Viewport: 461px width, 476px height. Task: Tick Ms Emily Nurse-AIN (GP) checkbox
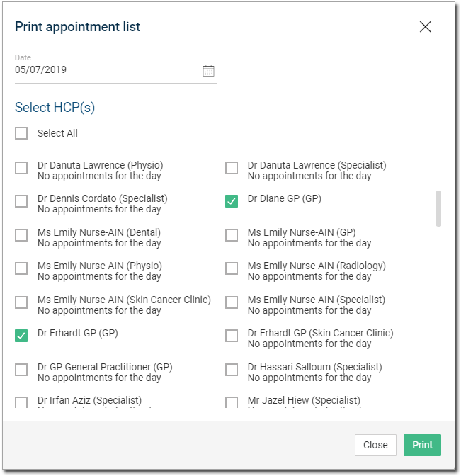232,235
